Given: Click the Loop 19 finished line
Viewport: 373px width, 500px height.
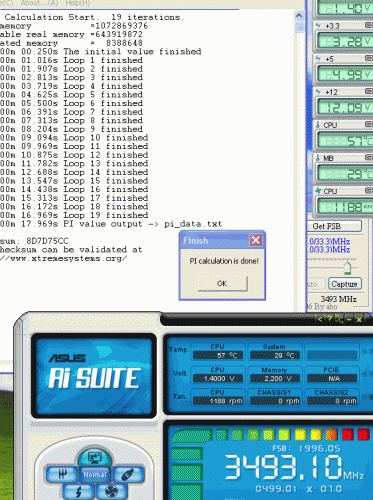Looking at the screenshot, I should 74,215.
